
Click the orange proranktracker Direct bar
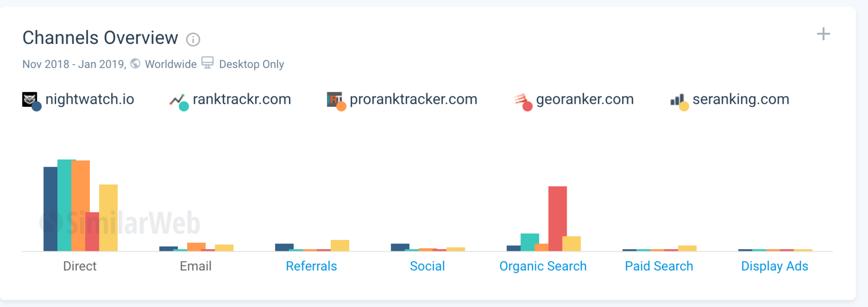[x=81, y=205]
